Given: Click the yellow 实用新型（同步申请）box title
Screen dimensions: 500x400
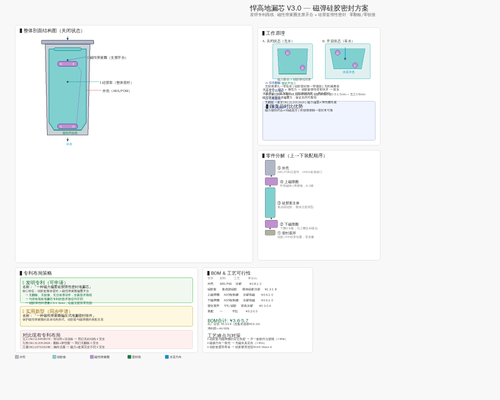Looking at the screenshot, I should [46, 311].
